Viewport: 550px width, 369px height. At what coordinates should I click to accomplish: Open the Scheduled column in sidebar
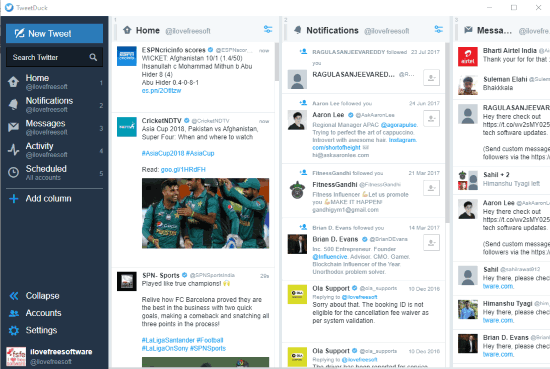pyautogui.click(x=54, y=173)
